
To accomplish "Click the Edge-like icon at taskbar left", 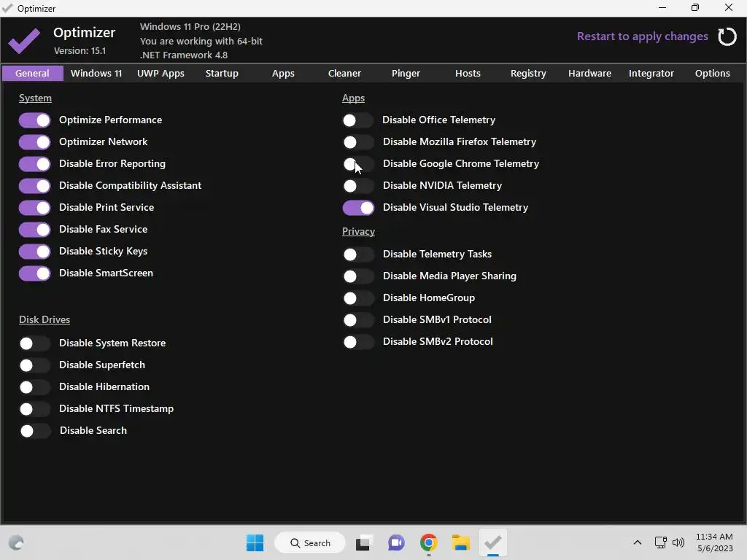I will click(x=16, y=542).
